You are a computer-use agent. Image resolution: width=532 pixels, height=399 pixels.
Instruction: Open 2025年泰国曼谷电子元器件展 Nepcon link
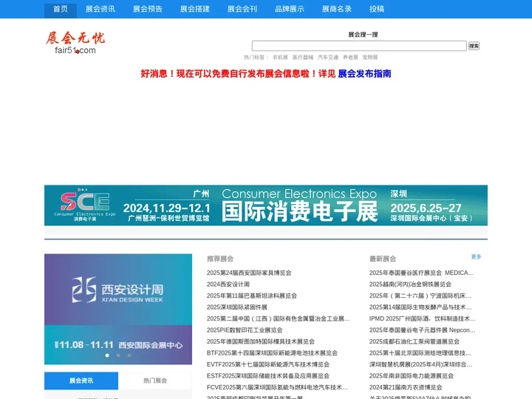[x=422, y=330]
